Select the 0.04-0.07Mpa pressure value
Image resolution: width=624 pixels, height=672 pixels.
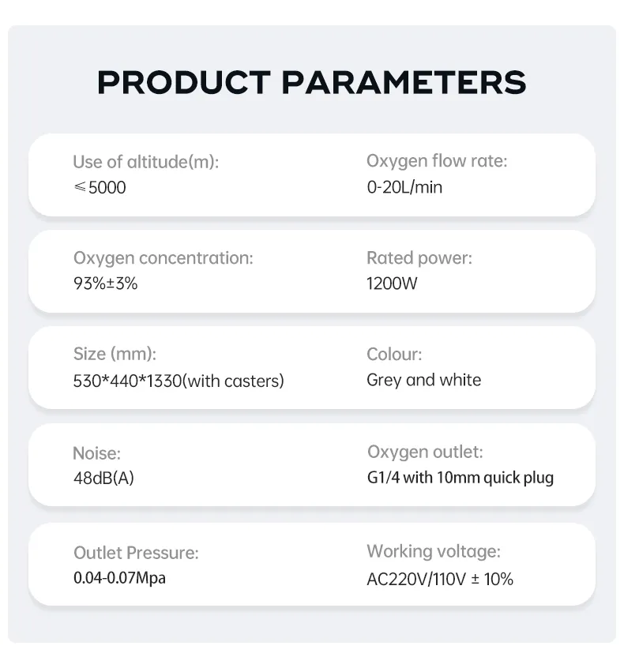[119, 578]
